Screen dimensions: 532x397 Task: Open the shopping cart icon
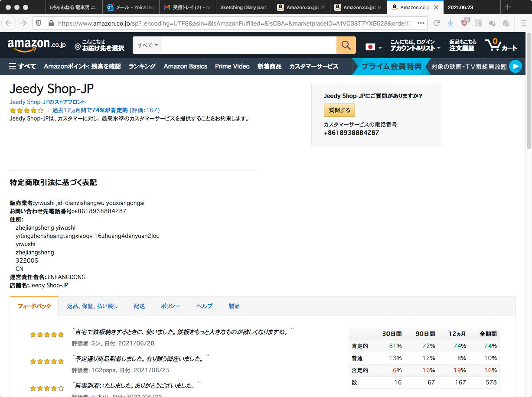(x=501, y=45)
